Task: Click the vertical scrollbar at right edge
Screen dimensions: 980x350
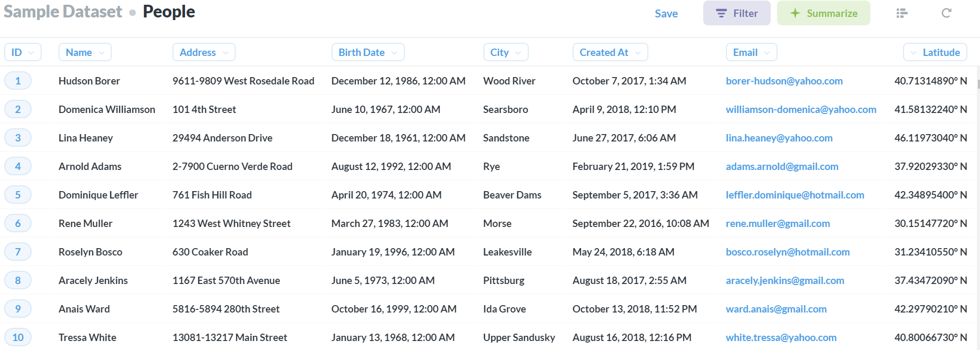Action: pyautogui.click(x=978, y=84)
